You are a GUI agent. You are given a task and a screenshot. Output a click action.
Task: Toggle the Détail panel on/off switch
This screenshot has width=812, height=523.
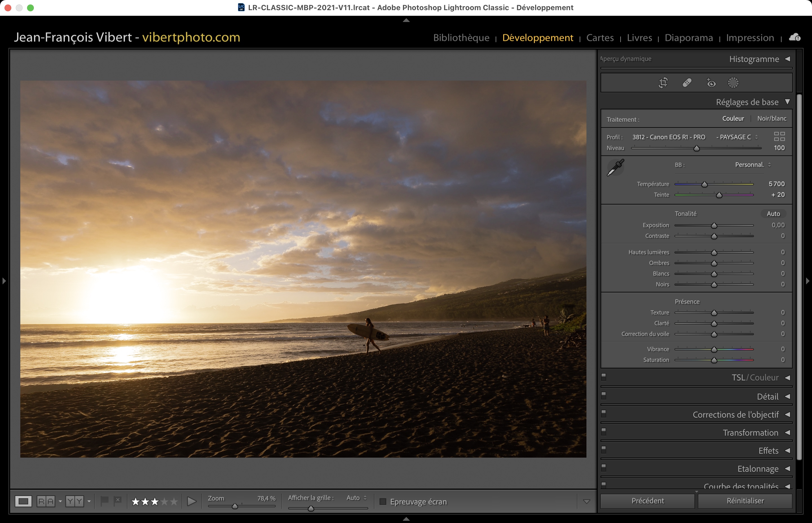(604, 395)
